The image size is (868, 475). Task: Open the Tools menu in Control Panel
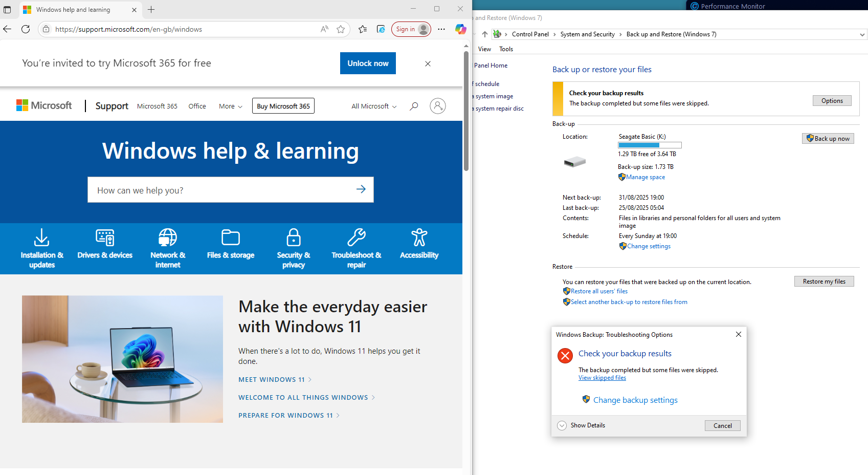coord(506,49)
